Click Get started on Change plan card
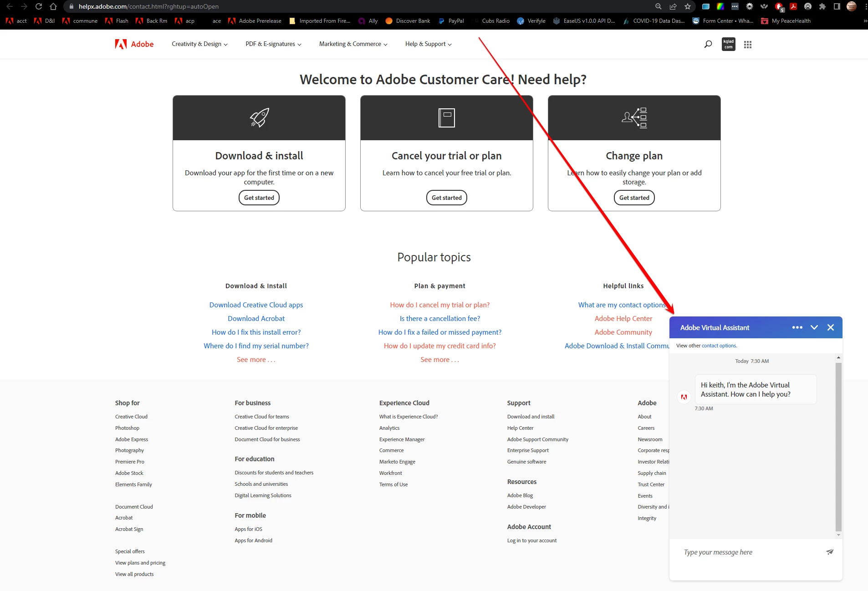The width and height of the screenshot is (868, 591). click(634, 198)
